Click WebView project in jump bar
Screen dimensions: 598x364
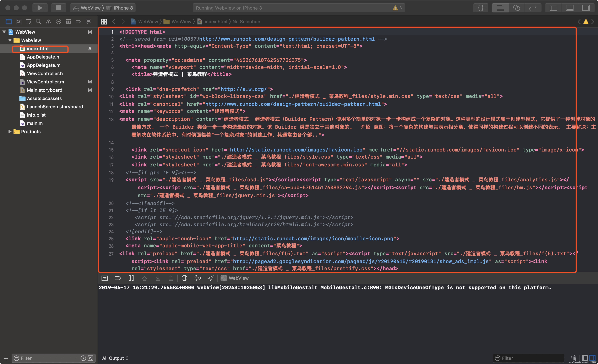(144, 22)
